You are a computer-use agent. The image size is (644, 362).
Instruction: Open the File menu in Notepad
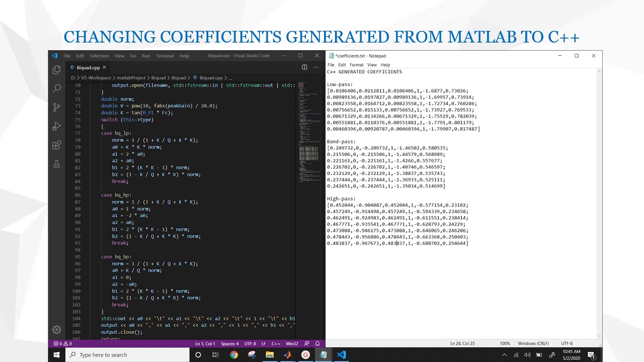point(331,65)
